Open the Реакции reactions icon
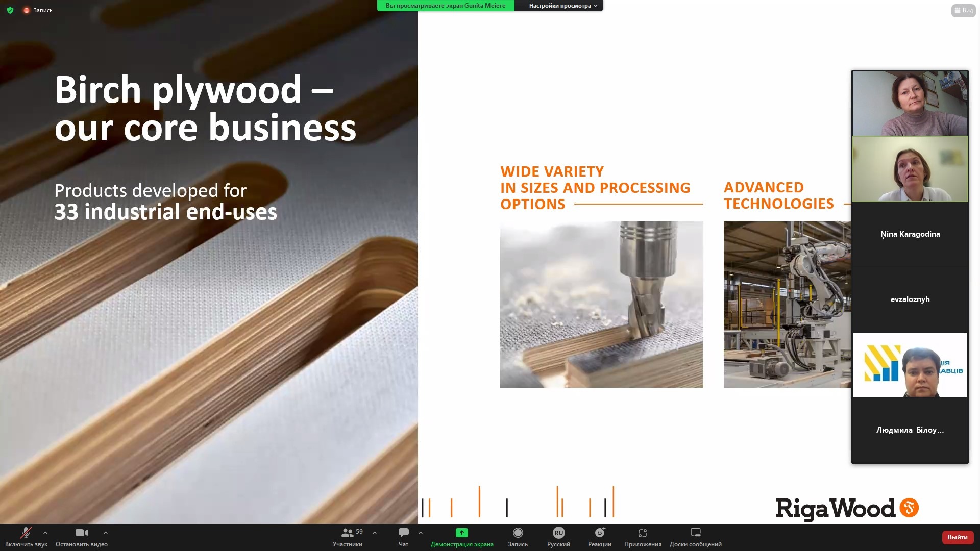980x551 pixels. point(599,533)
